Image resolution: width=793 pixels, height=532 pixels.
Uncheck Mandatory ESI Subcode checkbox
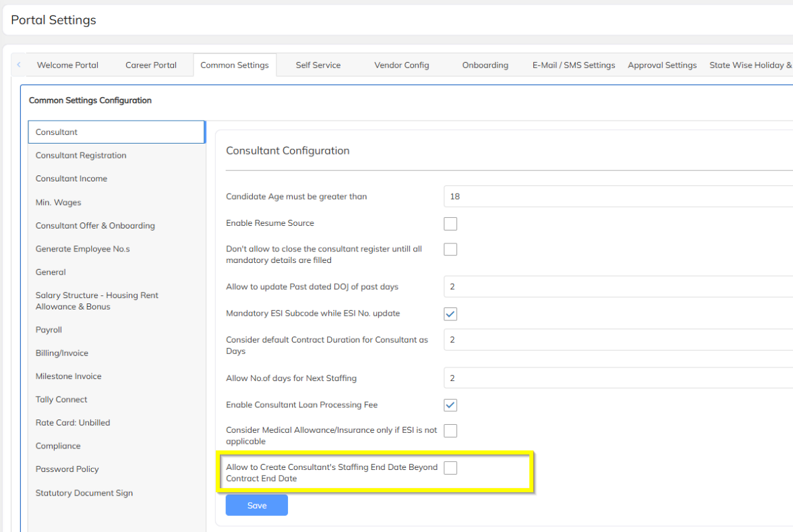450,314
